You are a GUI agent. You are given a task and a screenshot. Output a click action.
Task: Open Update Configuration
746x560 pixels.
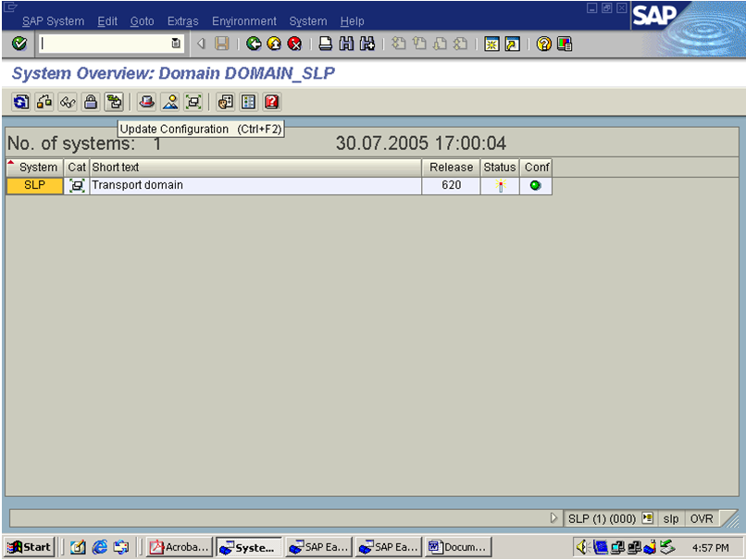tap(114, 102)
